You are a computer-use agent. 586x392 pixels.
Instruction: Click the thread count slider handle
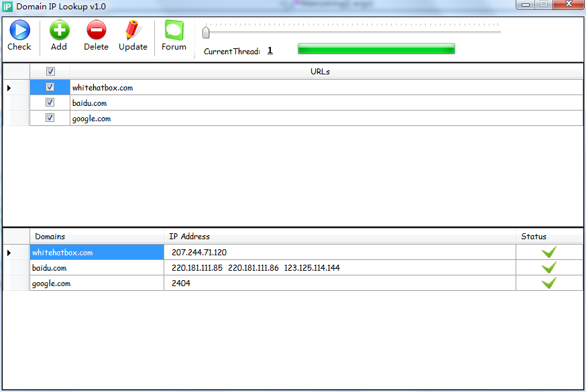click(207, 31)
